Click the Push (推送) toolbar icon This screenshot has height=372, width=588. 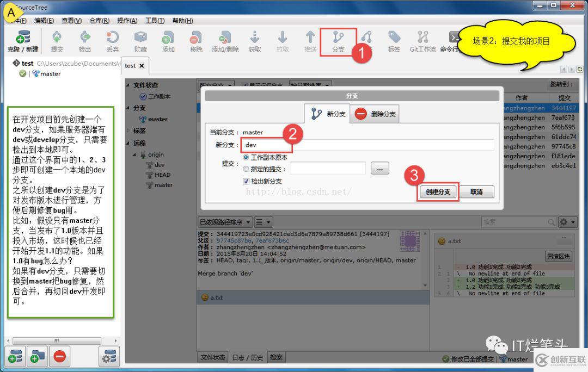(310, 41)
